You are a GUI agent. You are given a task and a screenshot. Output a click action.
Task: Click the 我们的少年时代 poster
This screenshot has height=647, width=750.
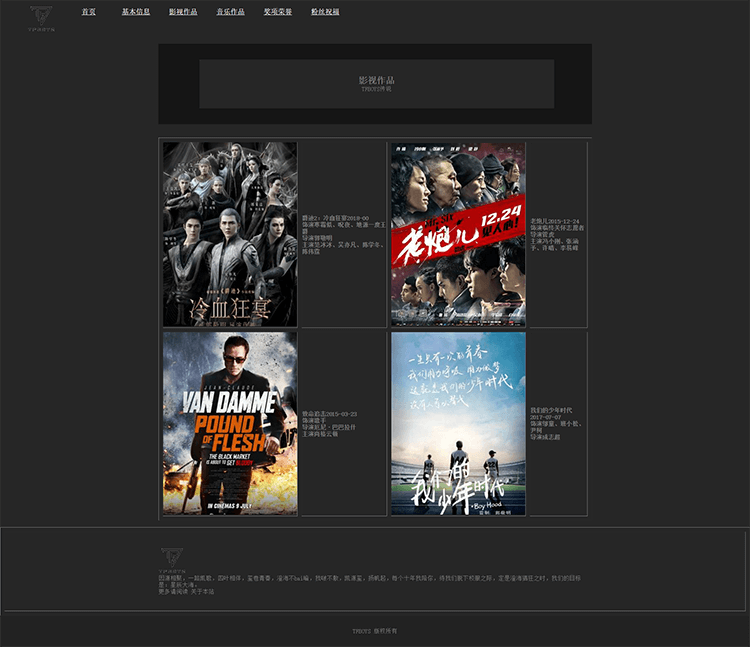click(458, 424)
